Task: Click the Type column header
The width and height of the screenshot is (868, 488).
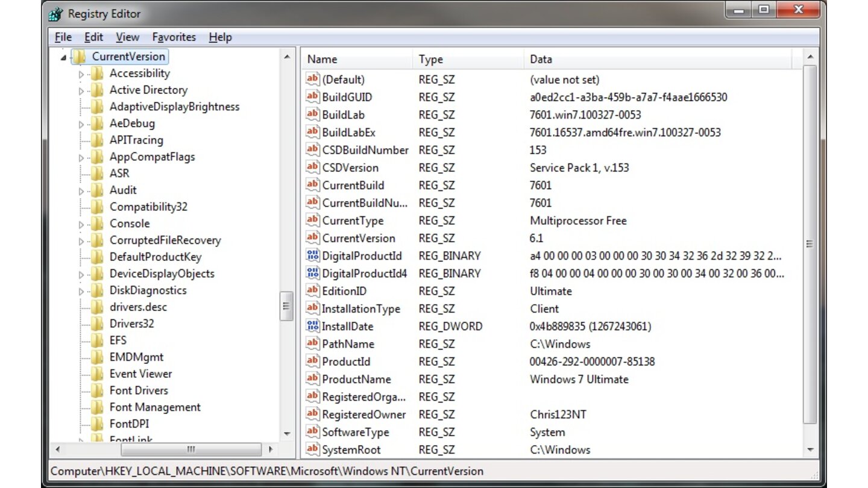Action: click(468, 59)
